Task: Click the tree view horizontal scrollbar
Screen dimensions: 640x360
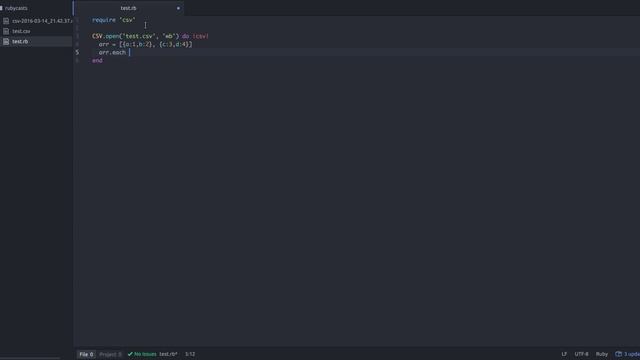Action: [x=30, y=358]
